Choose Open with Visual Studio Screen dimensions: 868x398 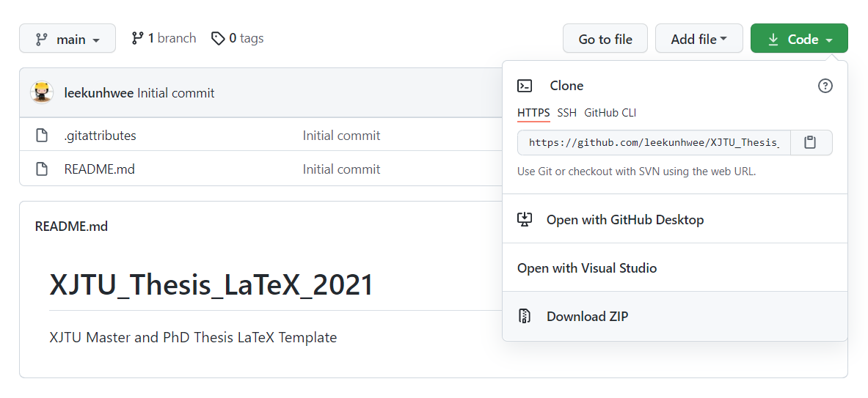tap(675, 268)
